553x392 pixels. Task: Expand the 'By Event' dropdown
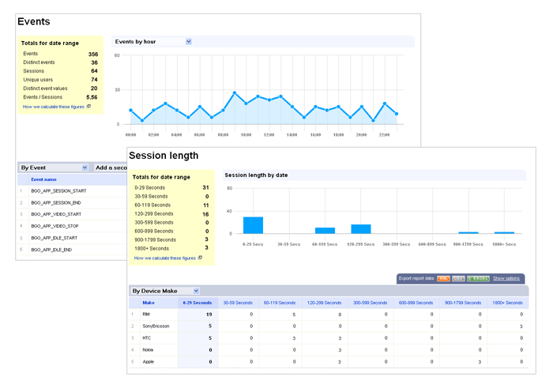(85, 168)
